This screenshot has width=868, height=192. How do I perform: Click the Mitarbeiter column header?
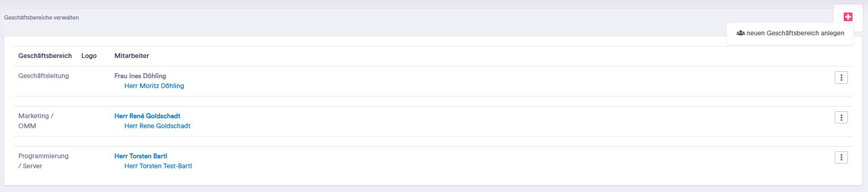132,56
